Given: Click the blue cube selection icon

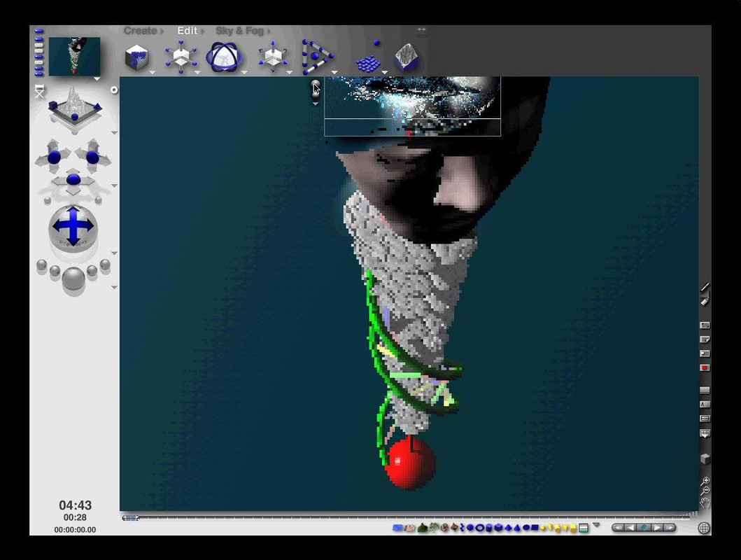Looking at the screenshot, I should coord(498,528).
